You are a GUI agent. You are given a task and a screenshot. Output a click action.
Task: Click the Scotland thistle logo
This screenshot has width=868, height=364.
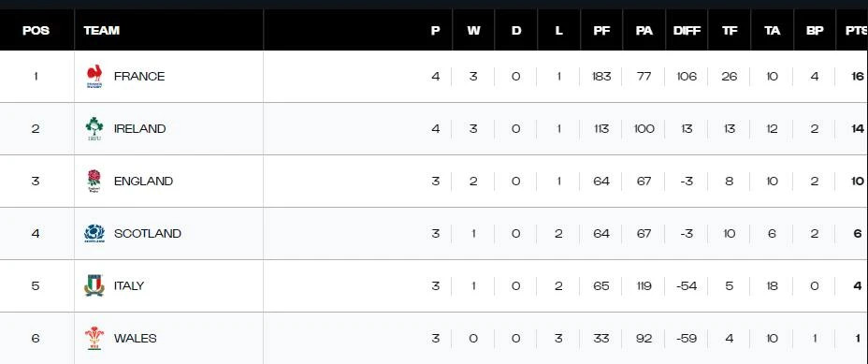[x=94, y=233]
